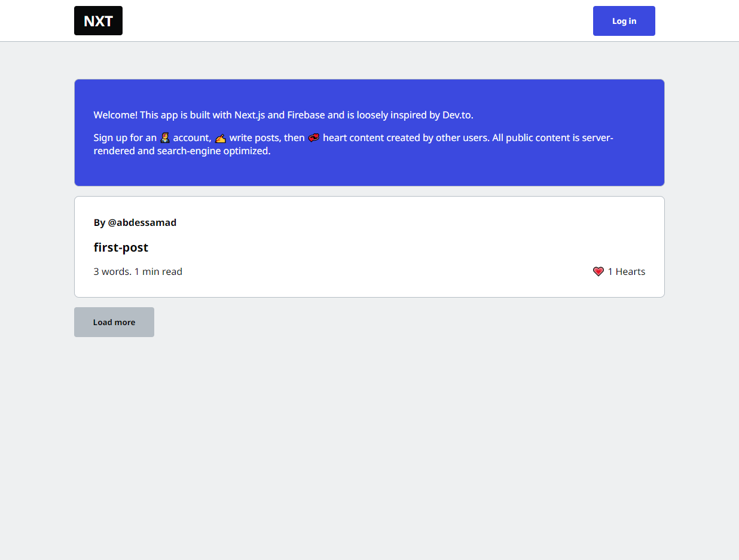The width and height of the screenshot is (739, 560).
Task: Click the heart emoji before 'heart content'
Action: coord(314,138)
